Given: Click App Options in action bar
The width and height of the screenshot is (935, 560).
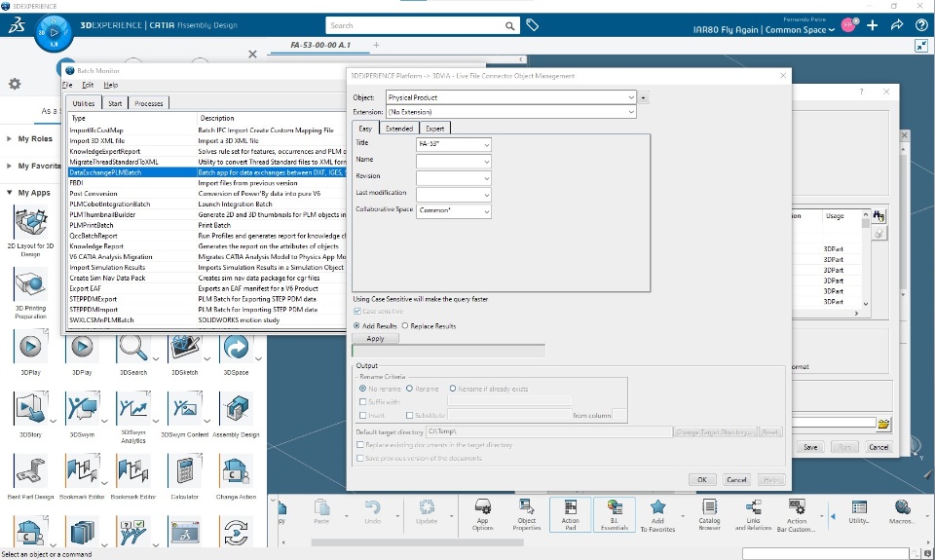Looking at the screenshot, I should 482,514.
